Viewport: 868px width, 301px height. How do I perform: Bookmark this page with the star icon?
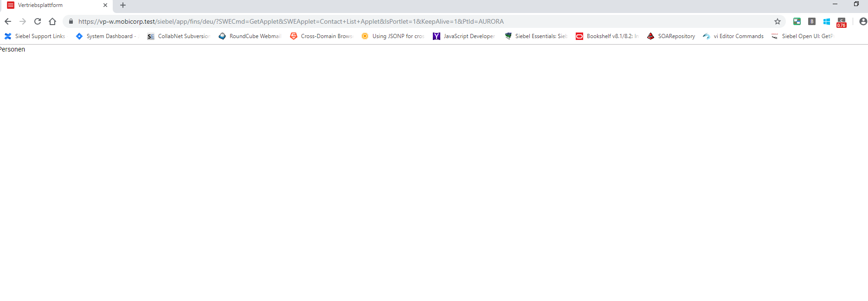(778, 21)
